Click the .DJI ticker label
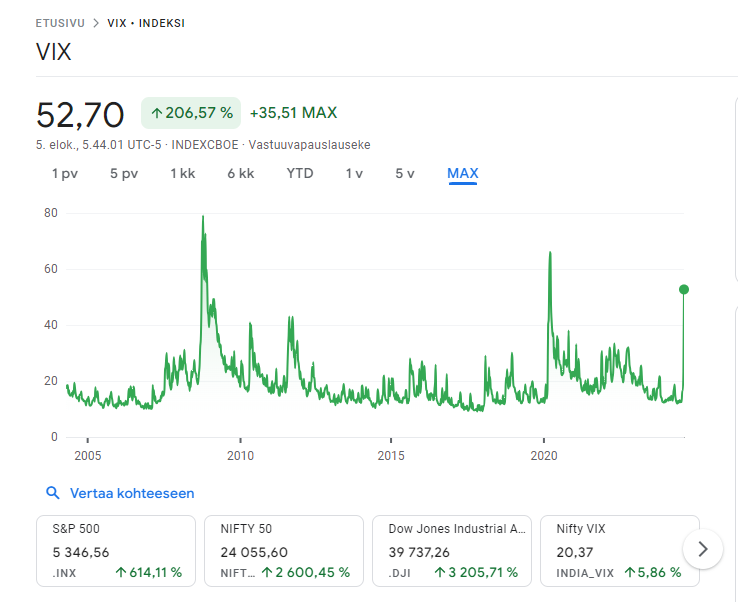 click(400, 573)
